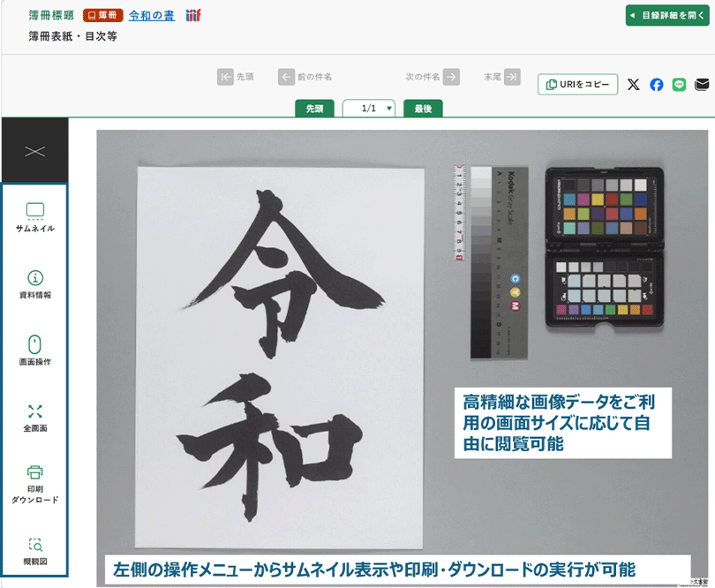Image resolution: width=715 pixels, height=588 pixels.
Task: Collapse sidebar menu with the X button
Action: pos(34,151)
